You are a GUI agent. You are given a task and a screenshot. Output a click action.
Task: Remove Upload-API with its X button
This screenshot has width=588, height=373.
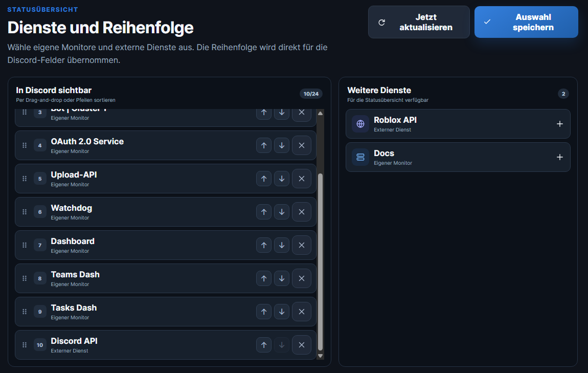click(x=302, y=179)
